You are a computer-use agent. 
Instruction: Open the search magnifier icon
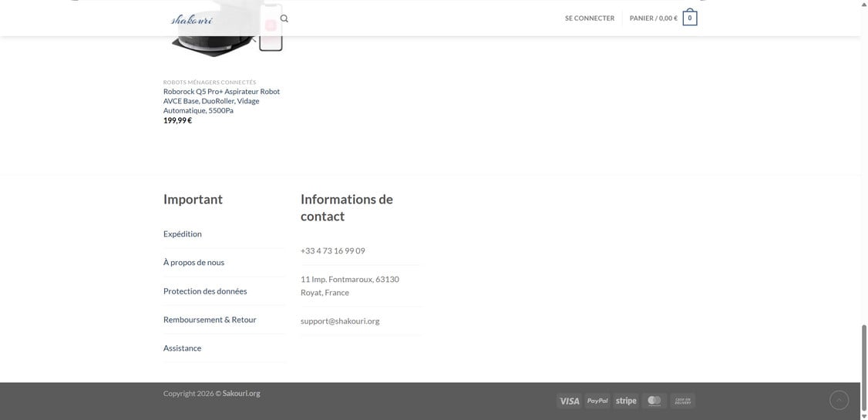(284, 18)
